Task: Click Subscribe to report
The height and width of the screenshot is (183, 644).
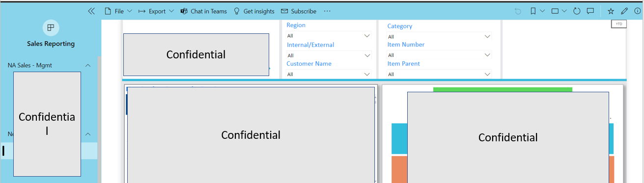Action: [x=299, y=11]
